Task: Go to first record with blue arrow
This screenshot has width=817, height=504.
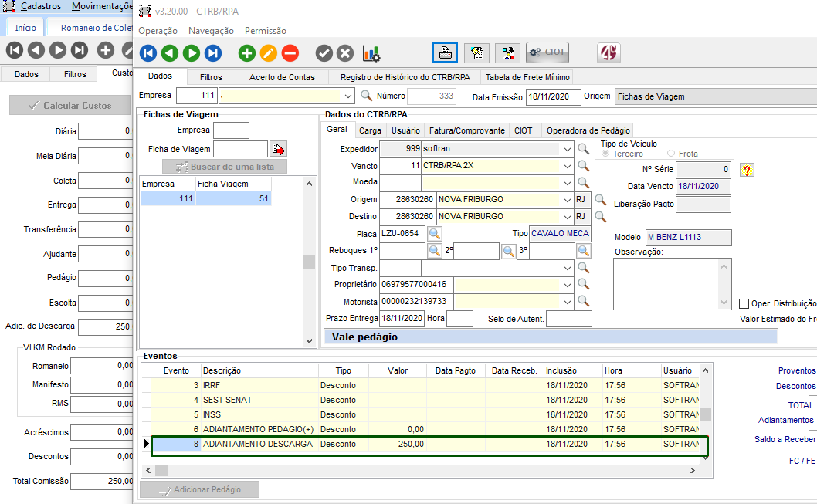Action: click(x=148, y=53)
